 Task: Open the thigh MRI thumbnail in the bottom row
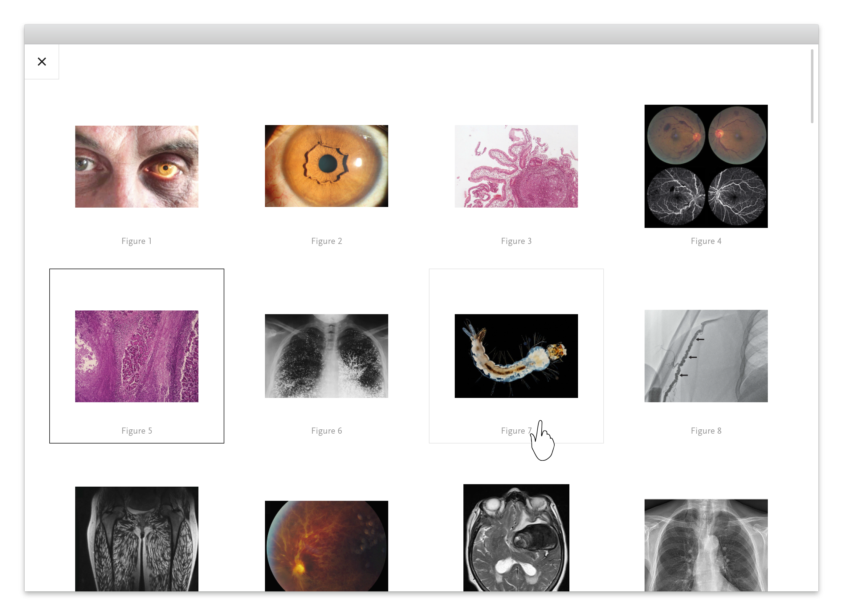(x=136, y=539)
